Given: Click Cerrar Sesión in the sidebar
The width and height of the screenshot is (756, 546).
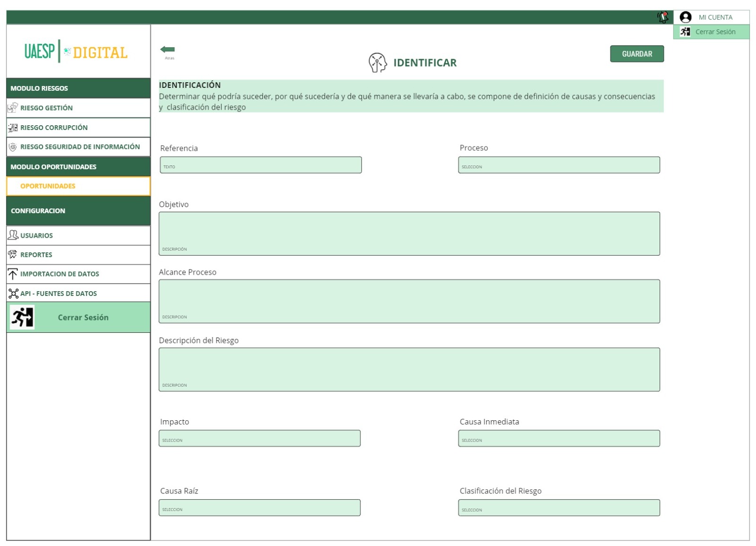Looking at the screenshot, I should point(78,317).
